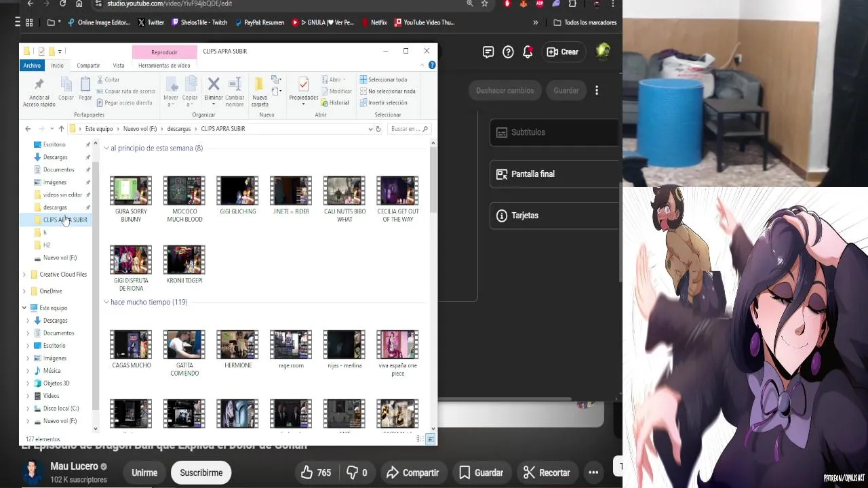Click the Copiar icon in Portapapeles

click(x=66, y=85)
